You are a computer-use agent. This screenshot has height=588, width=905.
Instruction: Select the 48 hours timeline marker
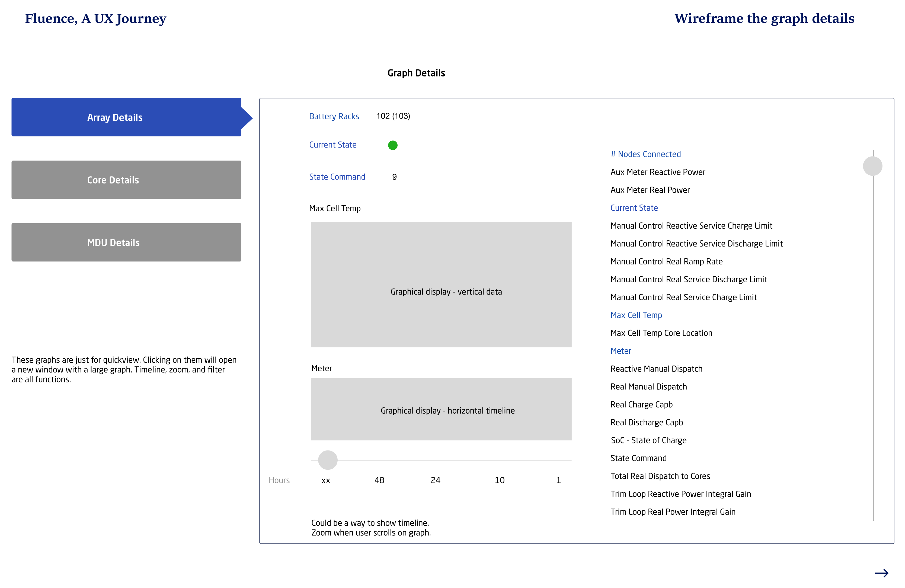point(379,480)
